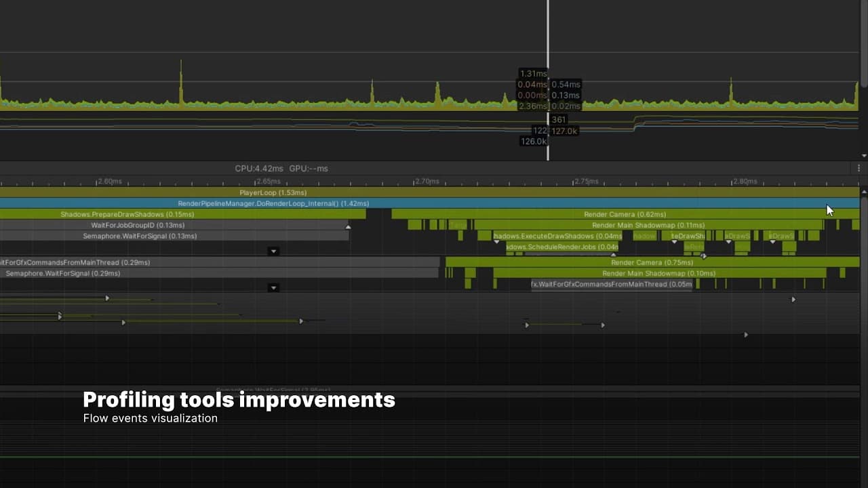The height and width of the screenshot is (488, 868).
Task: Click the 1.31ms value label in chart
Action: point(532,73)
